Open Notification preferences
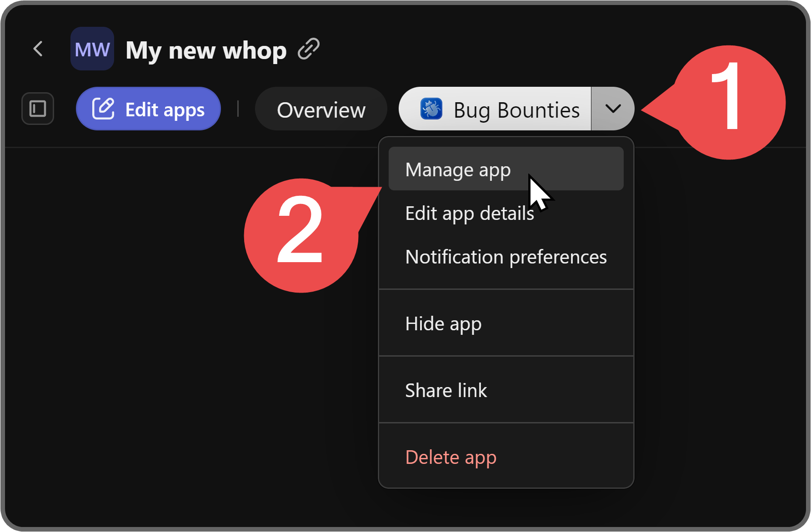 pyautogui.click(x=506, y=257)
